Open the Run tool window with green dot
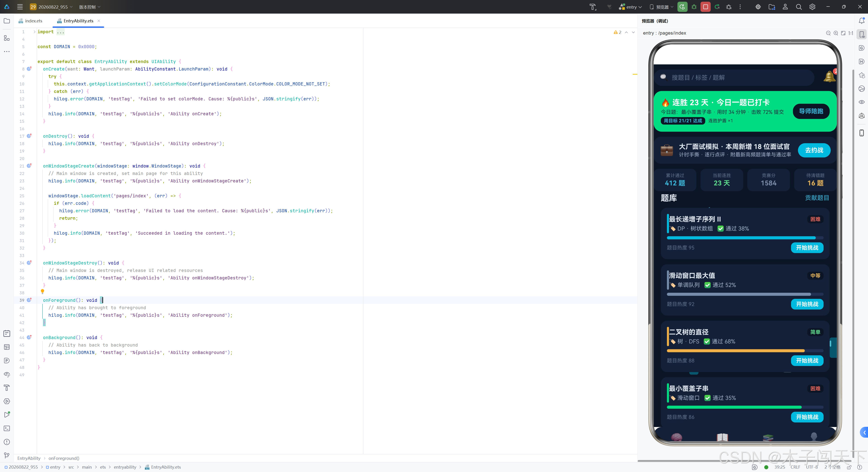This screenshot has width=868, height=472. click(x=7, y=414)
